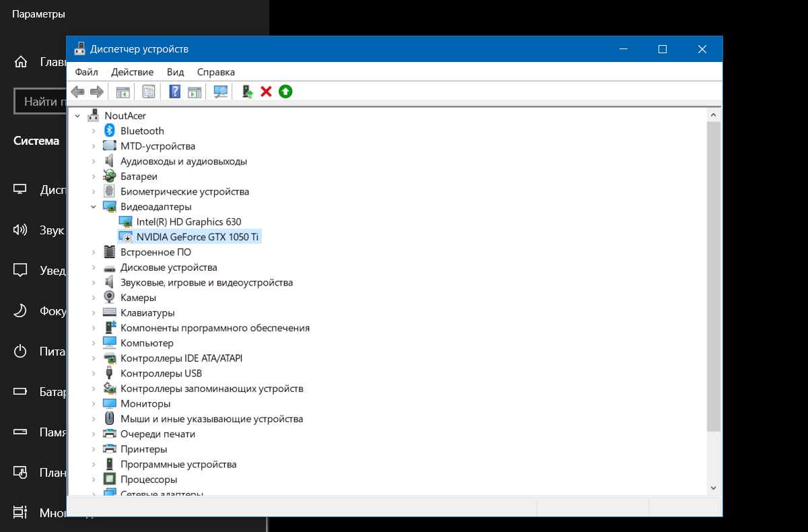This screenshot has width=808, height=532.
Task: Expand Контроллеры запоминающих устройств category
Action: pyautogui.click(x=94, y=389)
